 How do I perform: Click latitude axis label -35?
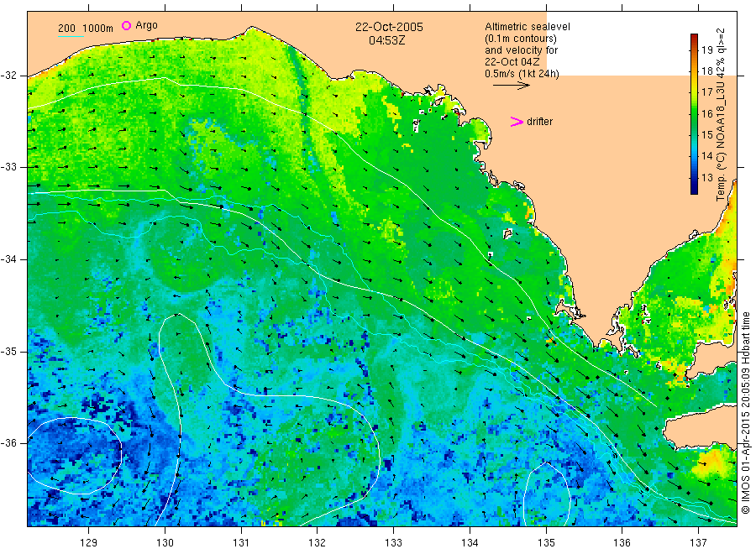[x=8, y=351]
